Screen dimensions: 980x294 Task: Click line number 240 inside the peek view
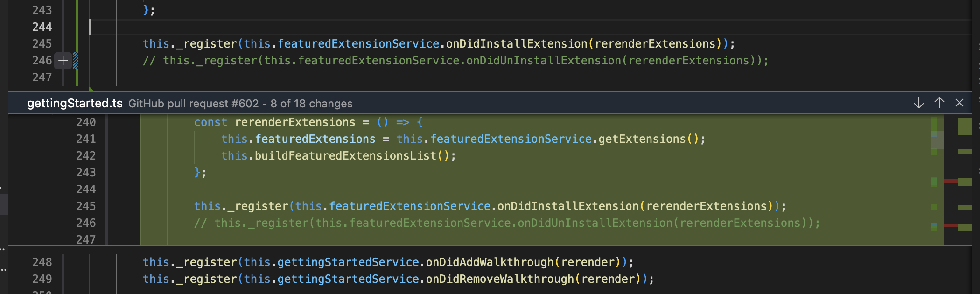coord(86,122)
